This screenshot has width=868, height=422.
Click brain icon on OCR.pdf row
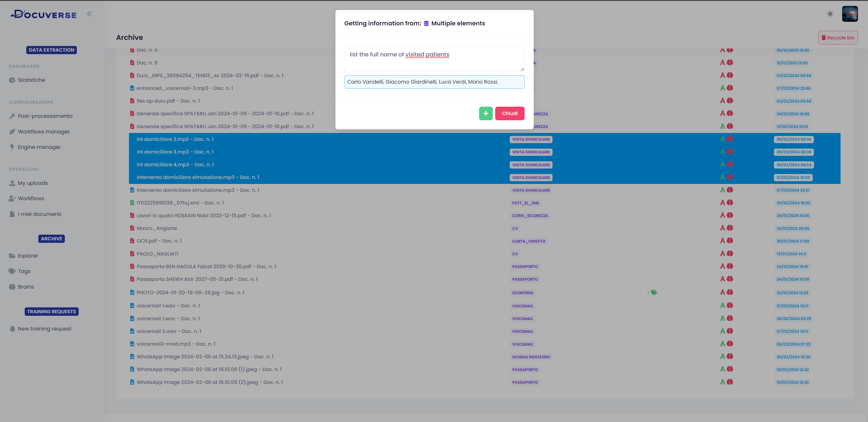click(730, 241)
